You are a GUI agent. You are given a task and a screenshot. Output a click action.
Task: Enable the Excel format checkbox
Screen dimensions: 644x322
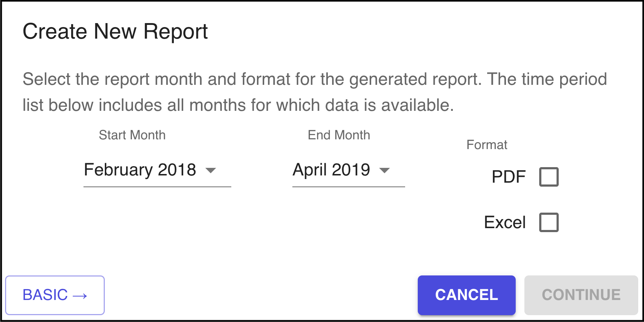click(549, 222)
